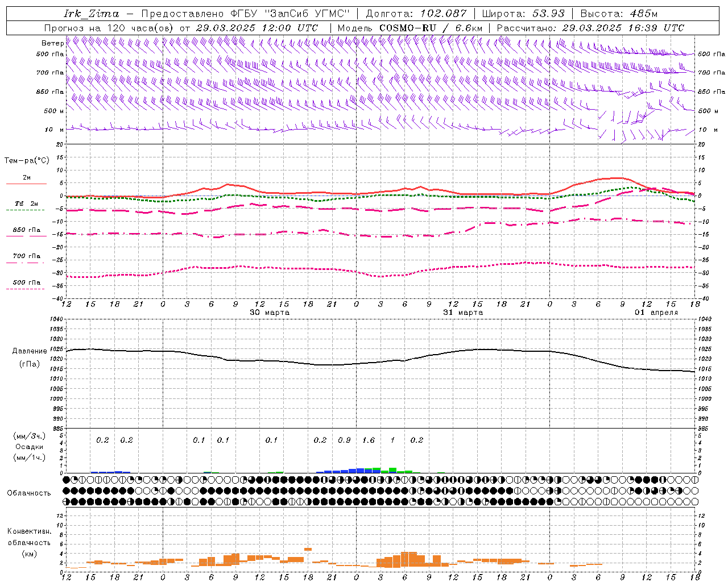Screen dimensions: 728x582
Task: Click the Давление pressure panel label
Action: 30,351
